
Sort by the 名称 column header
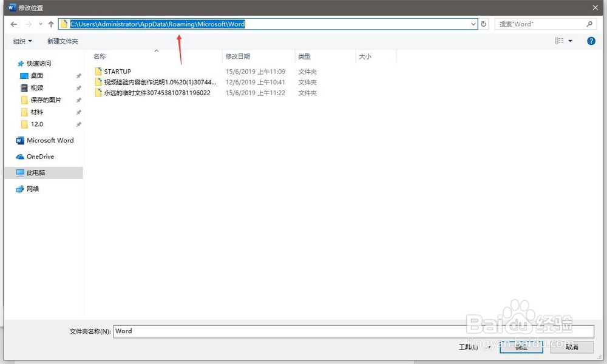[x=100, y=56]
